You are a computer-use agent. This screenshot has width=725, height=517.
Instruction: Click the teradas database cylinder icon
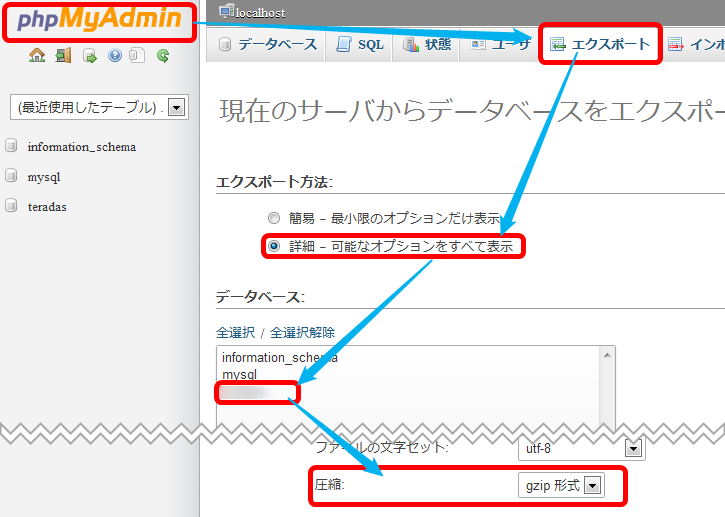[11, 206]
